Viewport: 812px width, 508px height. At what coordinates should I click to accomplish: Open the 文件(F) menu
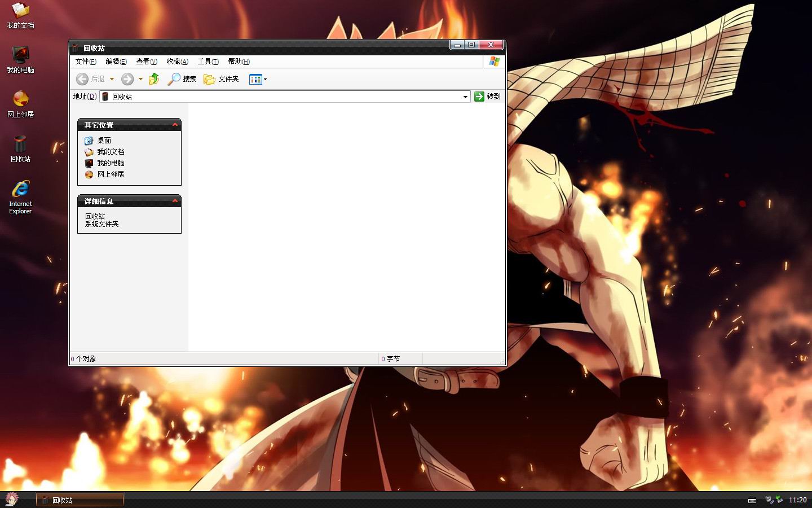(x=86, y=62)
